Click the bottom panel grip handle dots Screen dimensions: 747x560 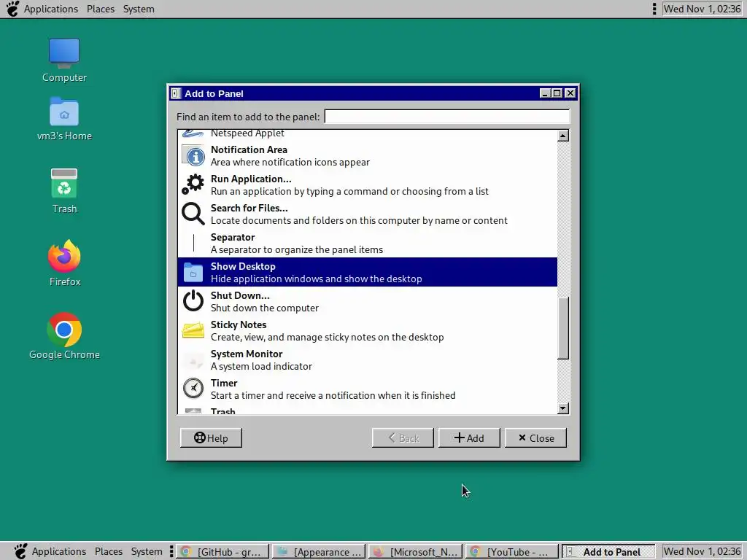coord(171,551)
